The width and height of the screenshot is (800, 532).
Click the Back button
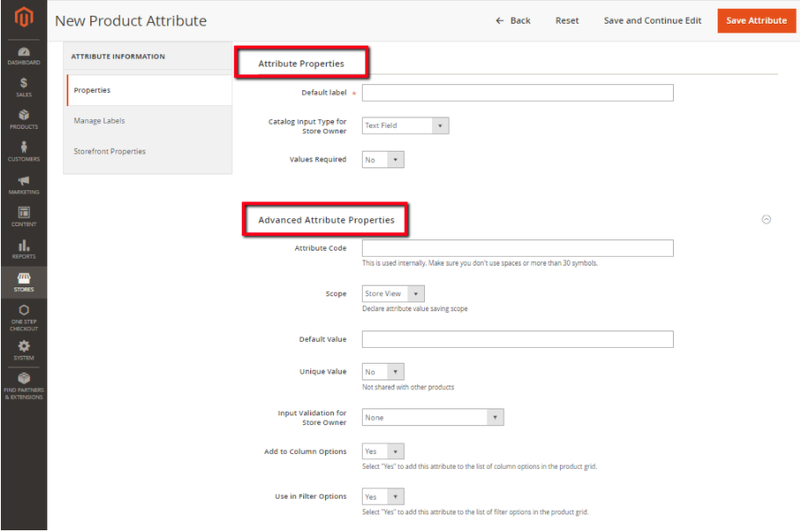tap(513, 20)
